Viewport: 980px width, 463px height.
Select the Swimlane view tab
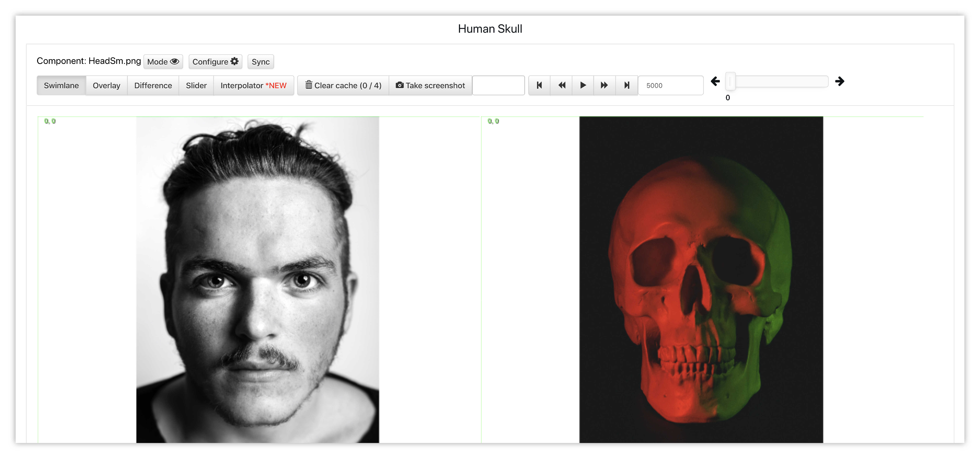[61, 86]
